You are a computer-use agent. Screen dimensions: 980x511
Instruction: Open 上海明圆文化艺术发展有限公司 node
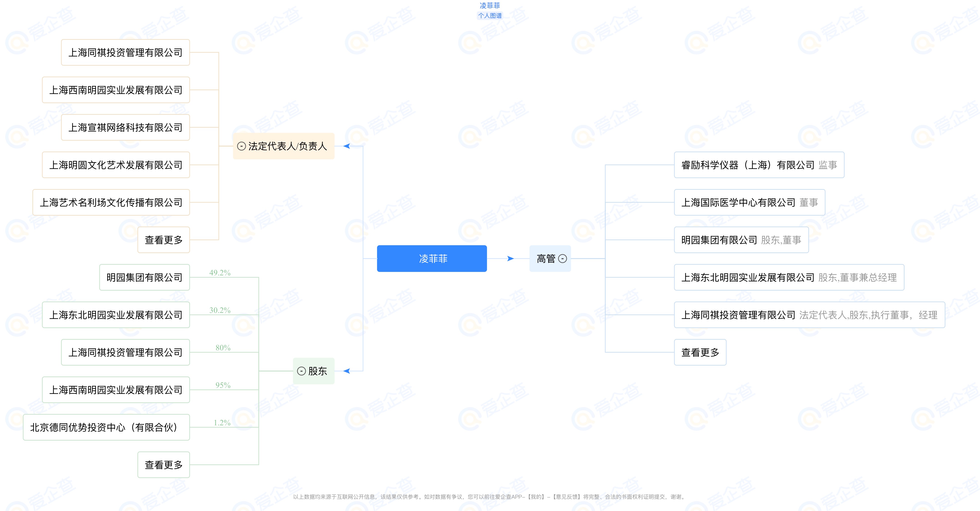click(116, 165)
